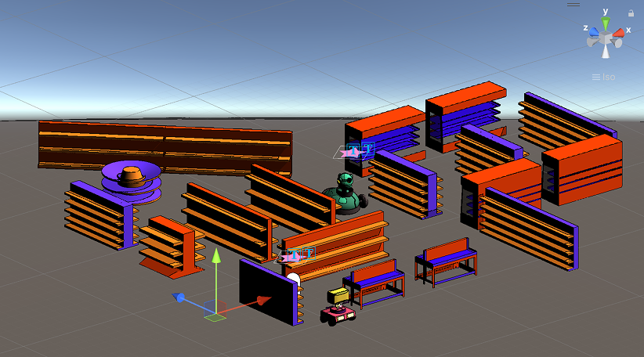Click the handle lines above the orientation gizmo
The image size is (644, 357).
(x=574, y=4)
